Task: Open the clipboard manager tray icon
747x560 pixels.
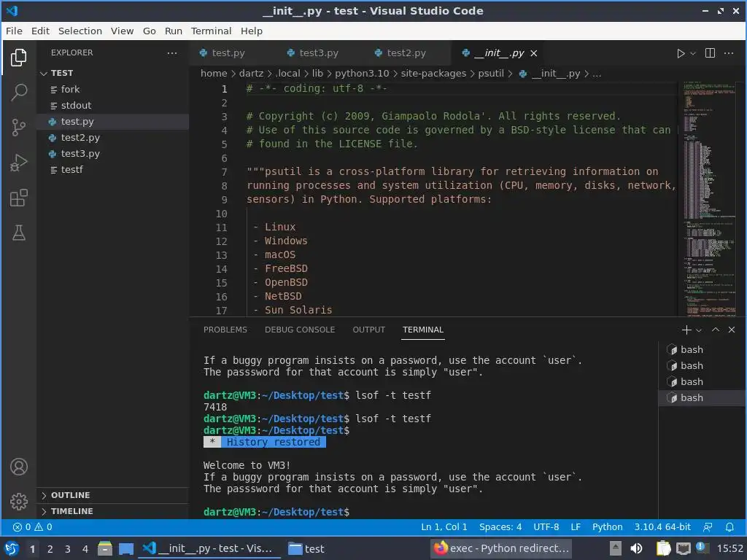Action: tap(663, 548)
